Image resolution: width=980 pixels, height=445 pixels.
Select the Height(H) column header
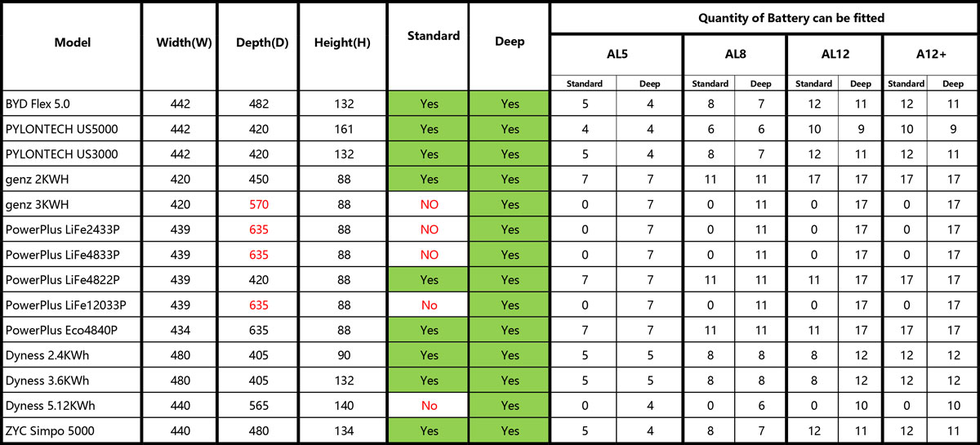click(343, 42)
